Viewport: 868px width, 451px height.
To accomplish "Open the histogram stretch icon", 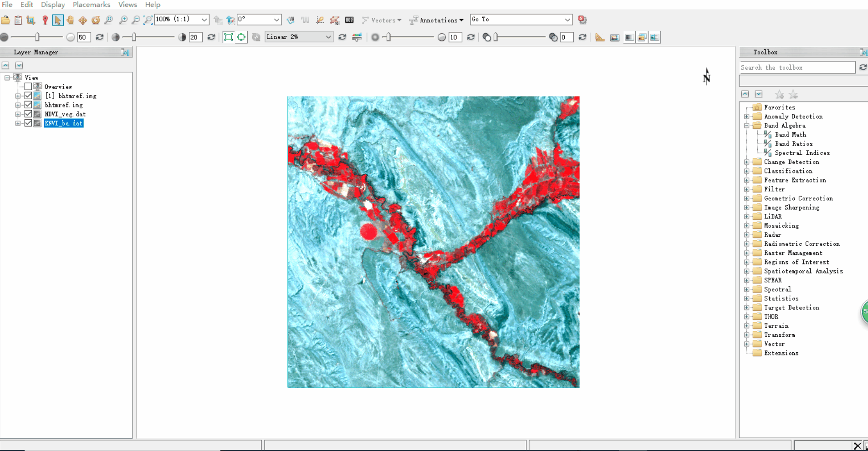I will (x=357, y=37).
